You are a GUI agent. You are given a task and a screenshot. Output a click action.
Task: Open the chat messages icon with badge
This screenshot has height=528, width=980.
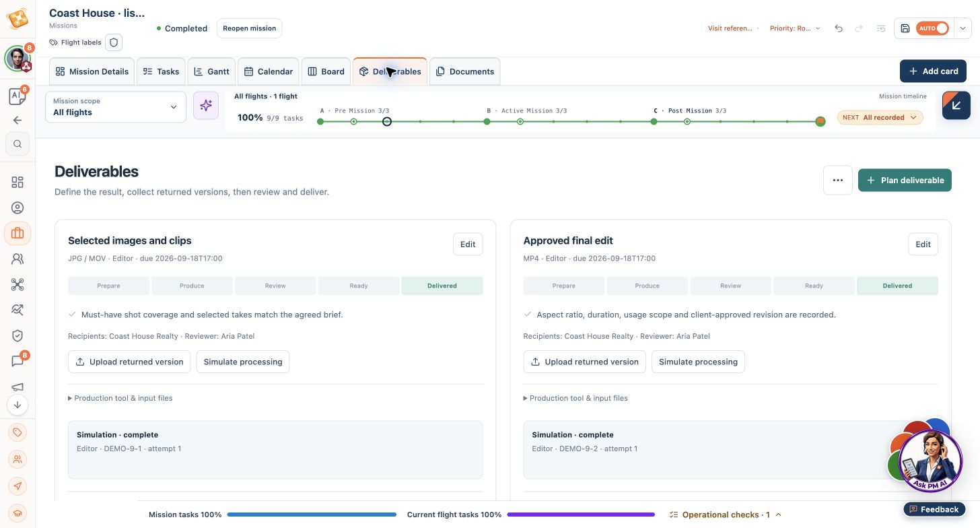tap(17, 361)
